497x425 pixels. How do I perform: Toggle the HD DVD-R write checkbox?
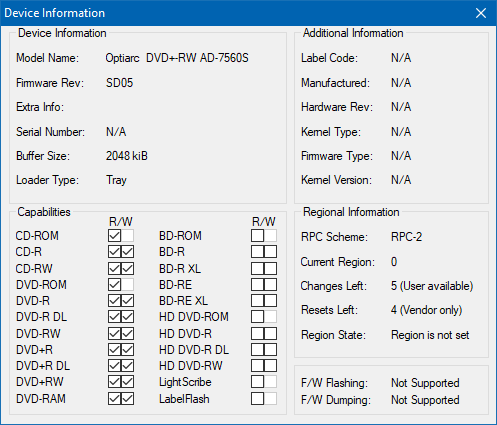pyautogui.click(x=271, y=333)
